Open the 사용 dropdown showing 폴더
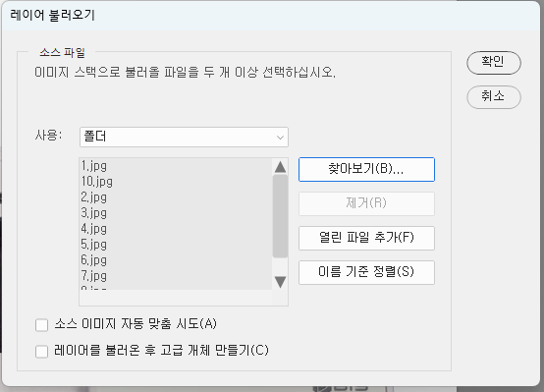The width and height of the screenshot is (544, 392). [x=184, y=138]
